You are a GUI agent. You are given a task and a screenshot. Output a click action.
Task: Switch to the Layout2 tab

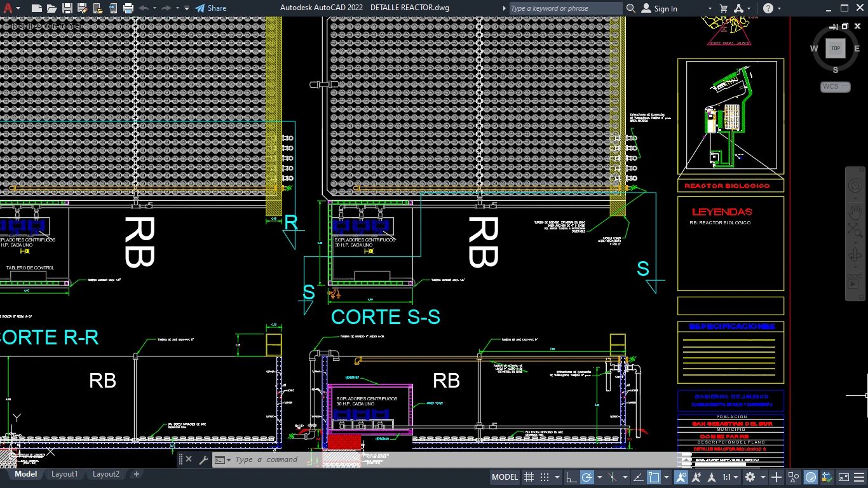pos(105,474)
